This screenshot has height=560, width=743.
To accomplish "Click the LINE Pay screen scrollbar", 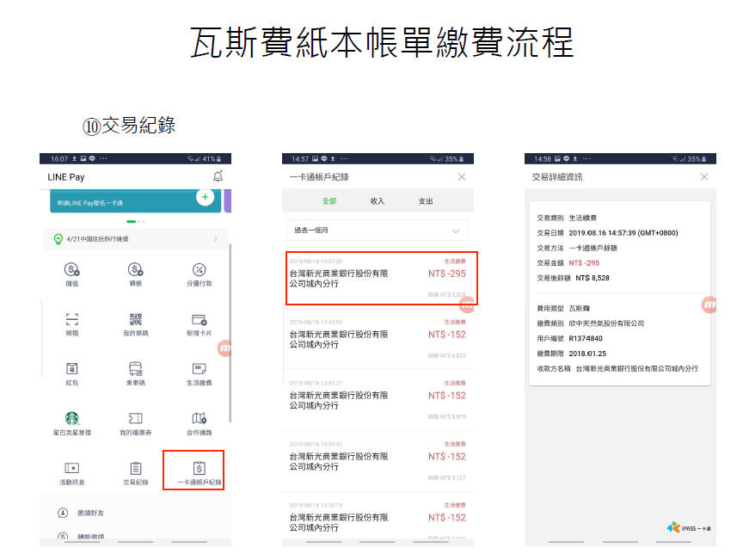I will pyautogui.click(x=230, y=333).
